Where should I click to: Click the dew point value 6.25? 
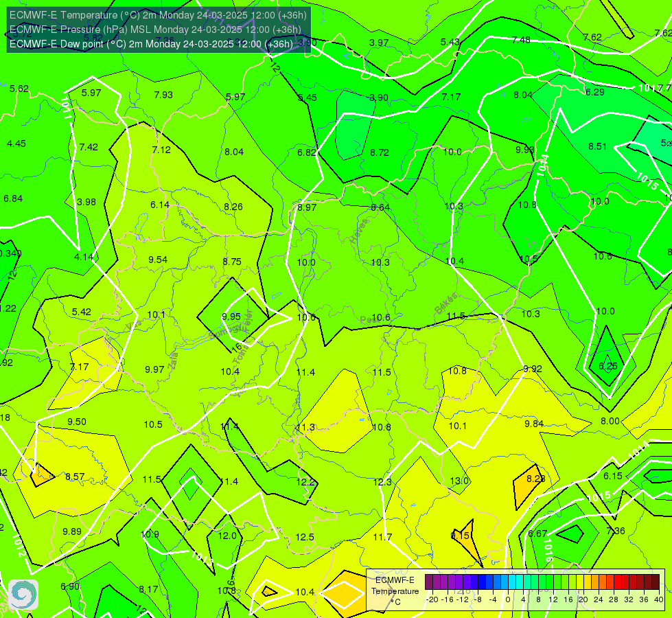coord(607,366)
